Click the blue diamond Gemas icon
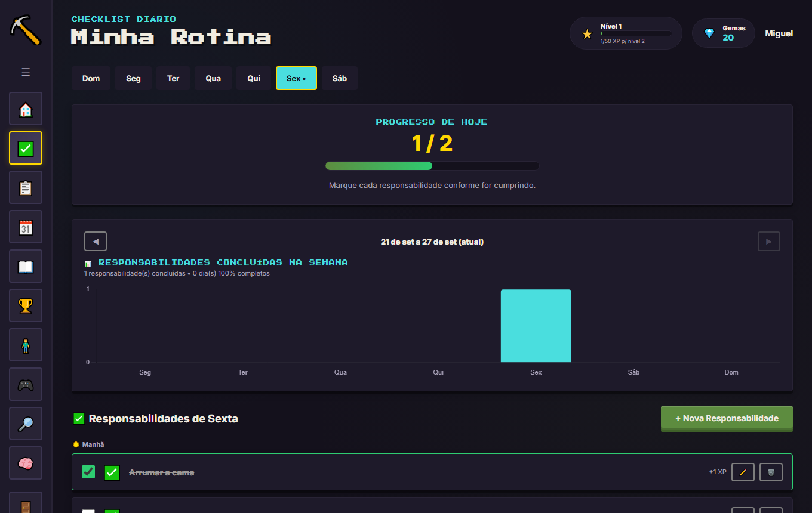Viewport: 812px width, 513px height. [x=709, y=33]
